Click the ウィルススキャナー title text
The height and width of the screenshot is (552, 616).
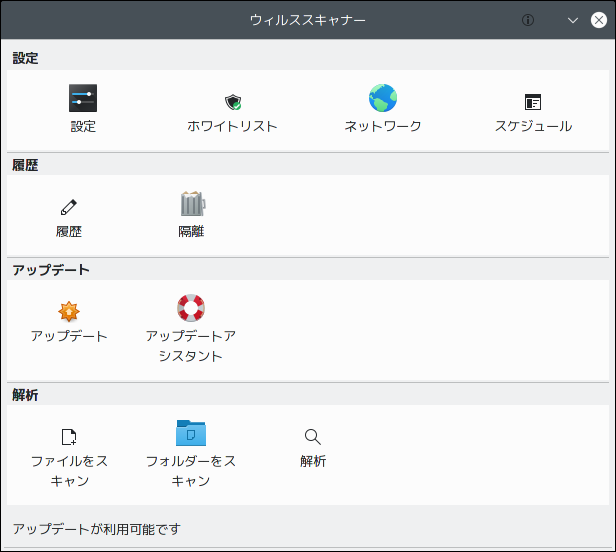tap(308, 20)
